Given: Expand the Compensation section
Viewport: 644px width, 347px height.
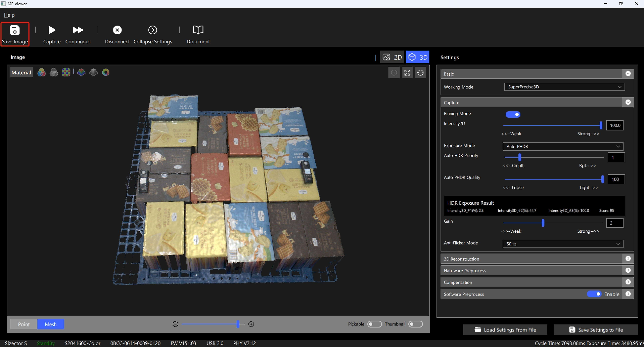Looking at the screenshot, I should click(x=628, y=282).
